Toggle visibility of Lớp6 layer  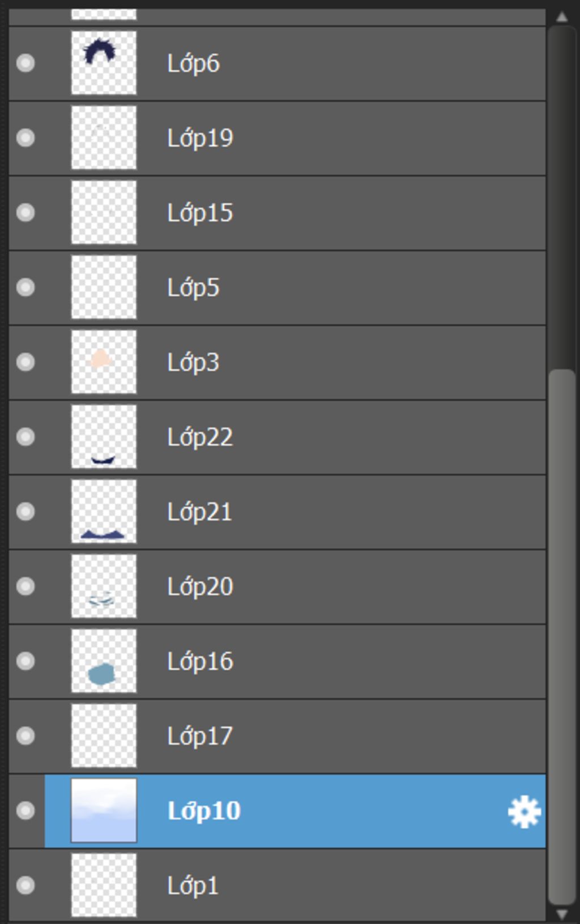(x=25, y=63)
